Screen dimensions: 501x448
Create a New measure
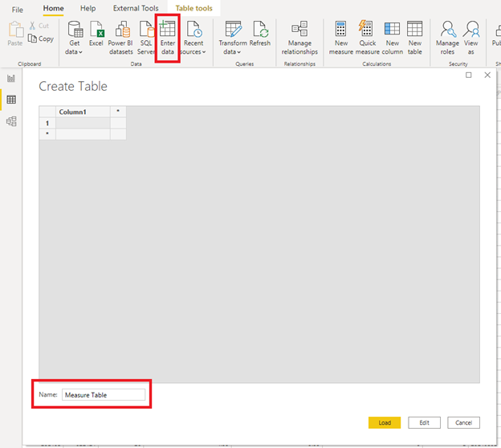pyautogui.click(x=341, y=31)
